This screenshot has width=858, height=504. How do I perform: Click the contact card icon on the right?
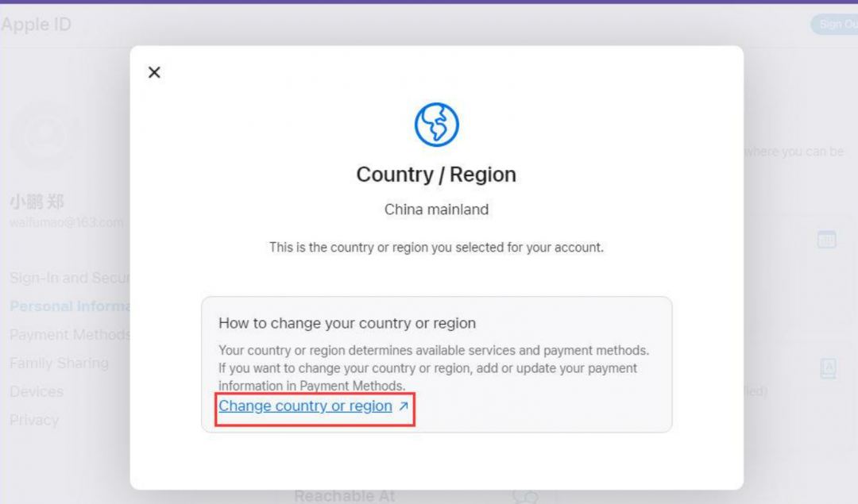pos(828,368)
